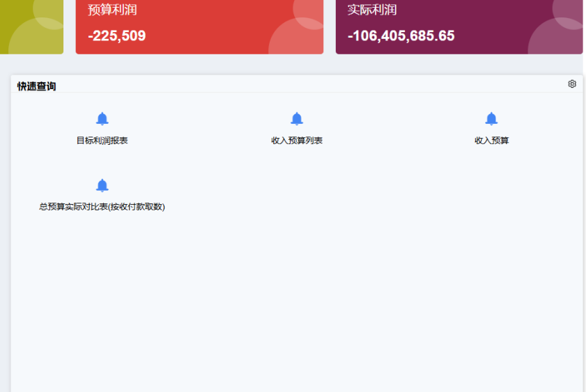586x392 pixels.
Task: Click the 预算利润 card title text
Action: click(x=107, y=10)
